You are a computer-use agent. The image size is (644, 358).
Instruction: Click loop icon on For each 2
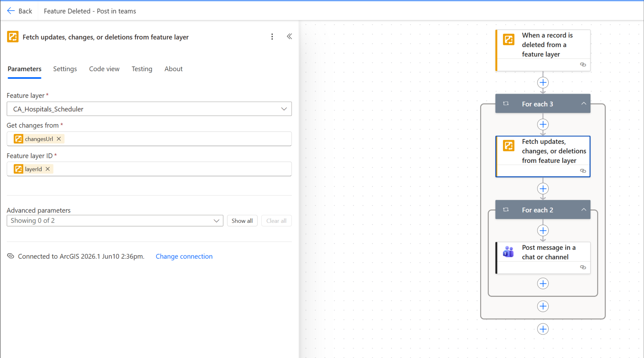point(506,210)
